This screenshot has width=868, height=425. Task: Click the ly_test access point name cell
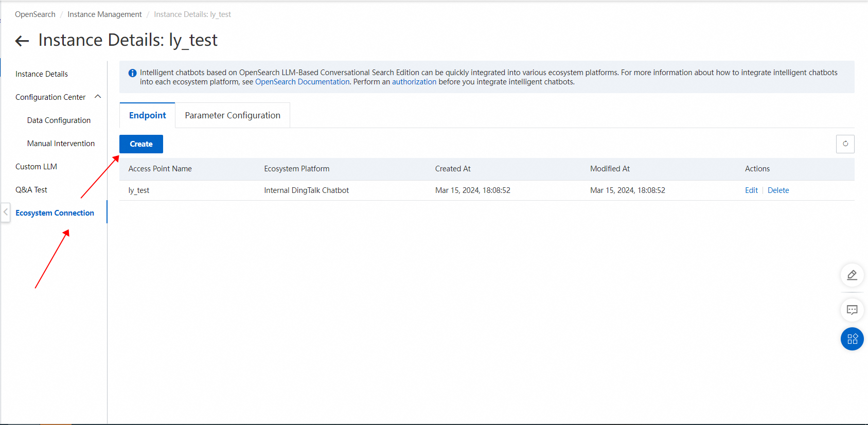[x=139, y=190]
